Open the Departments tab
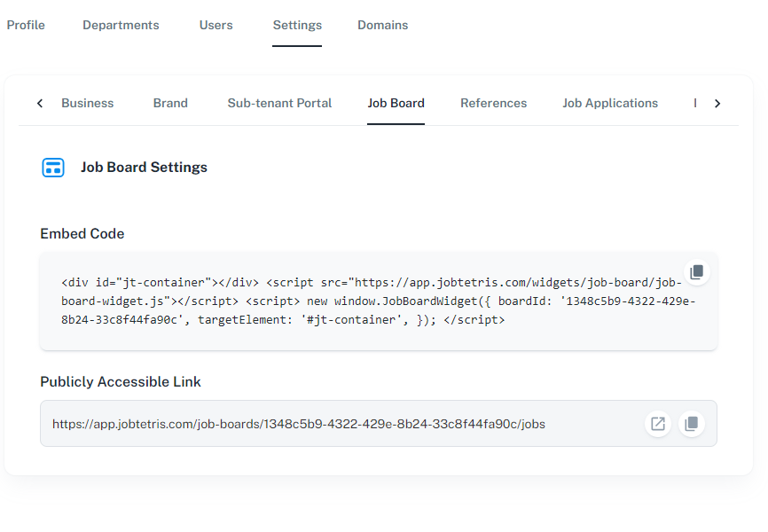Viewport: 768px width, 532px height. tap(121, 25)
